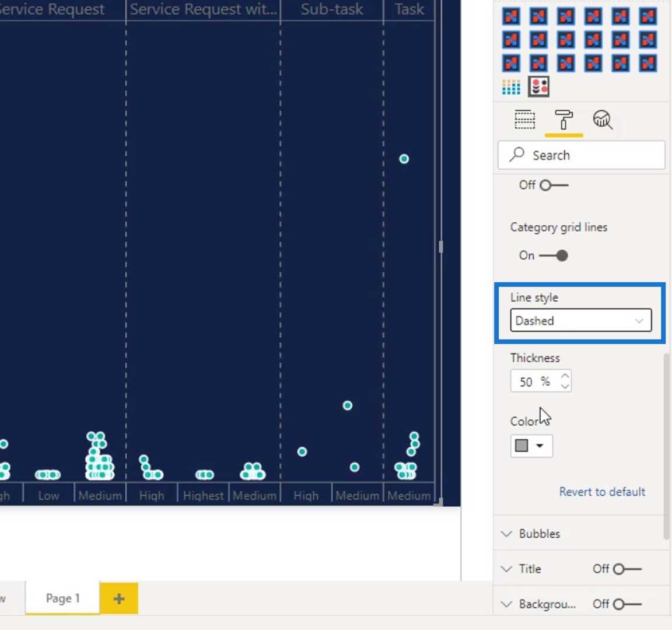
Task: Turn off Category grid lines toggle
Action: coord(553,256)
